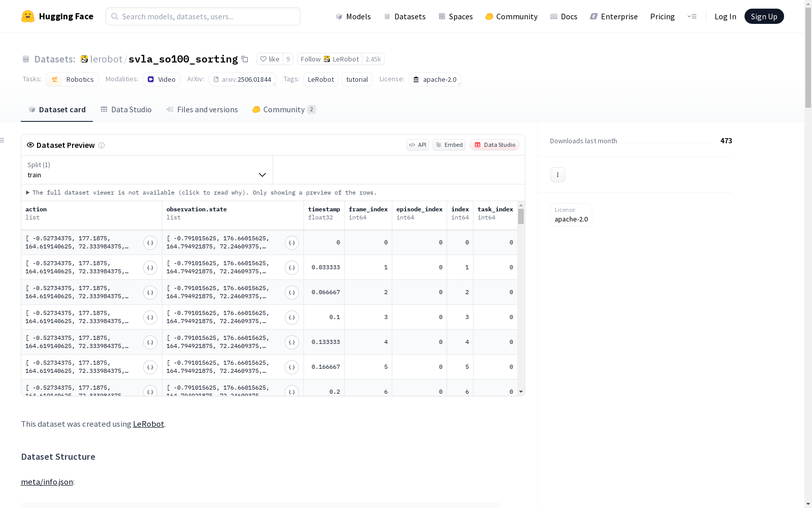Image resolution: width=812 pixels, height=508 pixels.
Task: Switch to the Data Studio tab
Action: (126, 110)
